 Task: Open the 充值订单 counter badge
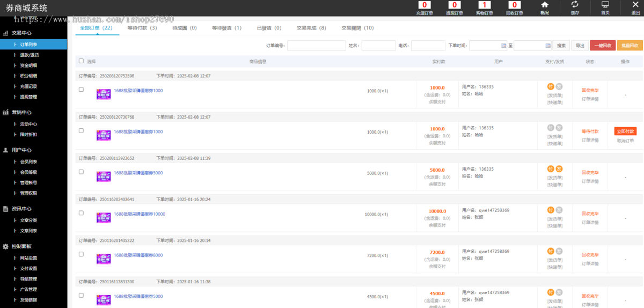point(425,5)
